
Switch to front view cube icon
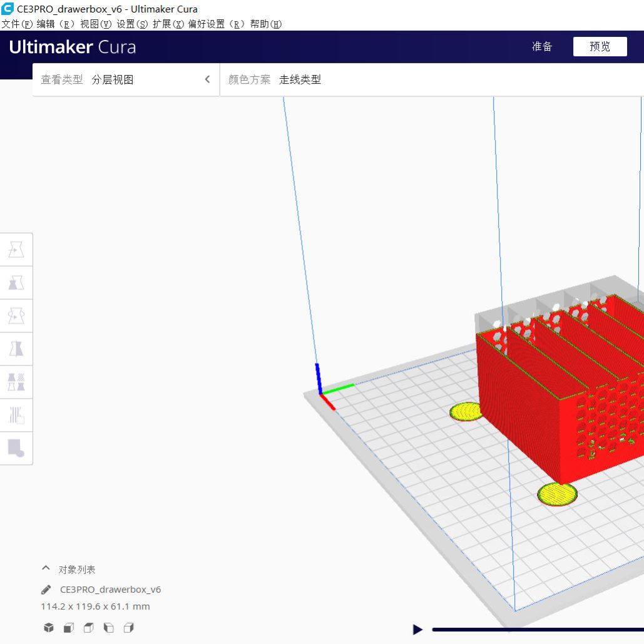pos(69,628)
